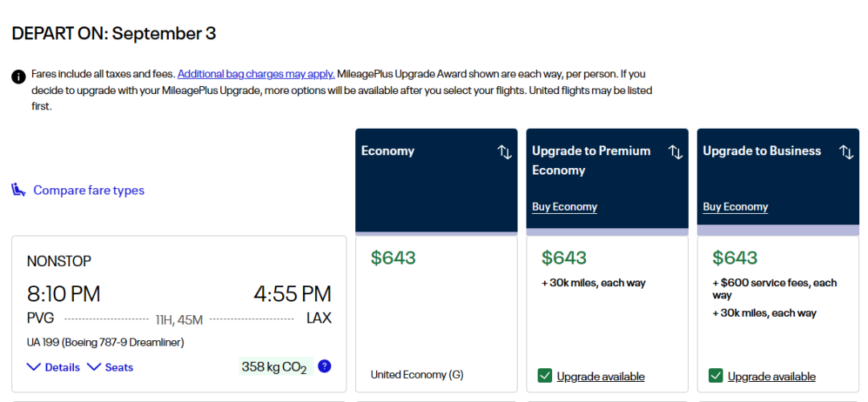Click the CO2 emissions help question icon
Screen dimensions: 868x402
click(x=324, y=367)
